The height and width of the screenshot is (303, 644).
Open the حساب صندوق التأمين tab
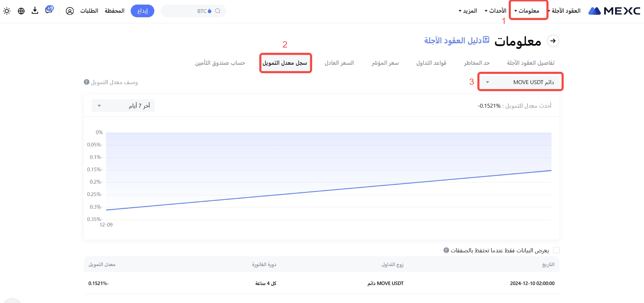click(220, 63)
